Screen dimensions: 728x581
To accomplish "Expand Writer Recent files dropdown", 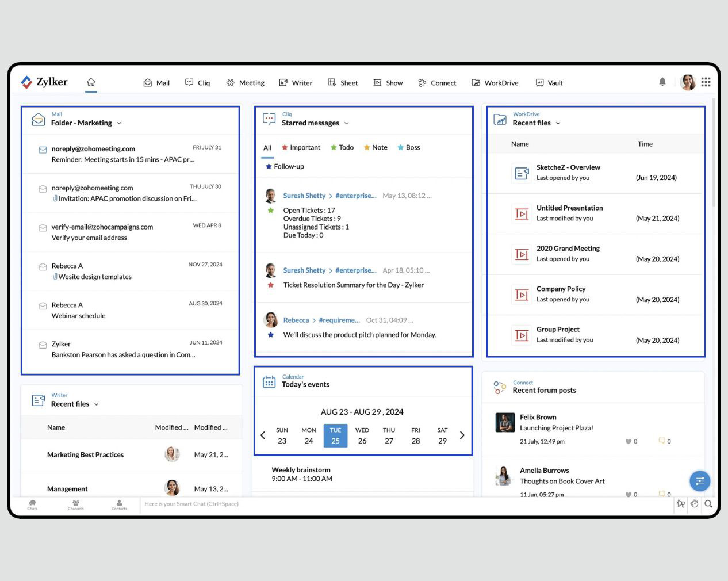I will (x=96, y=404).
